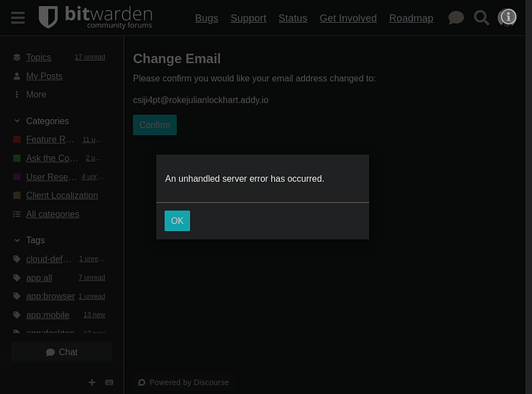Image resolution: width=532 pixels, height=394 pixels.
Task: Click the Bitwarden community forums logo
Action: (x=95, y=17)
